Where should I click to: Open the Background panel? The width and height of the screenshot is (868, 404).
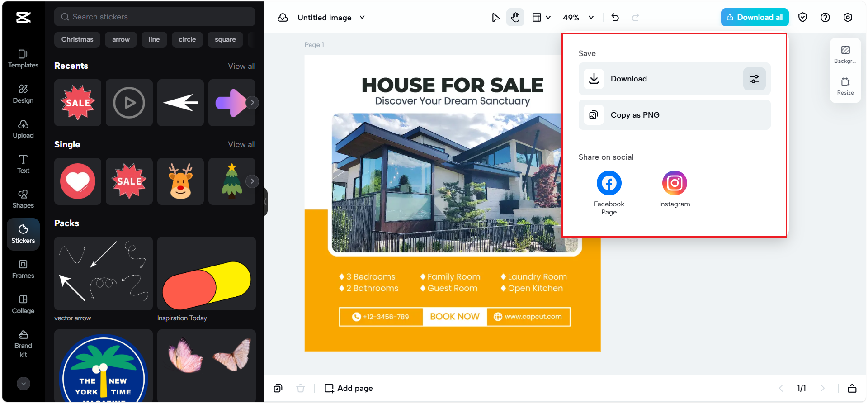(845, 54)
